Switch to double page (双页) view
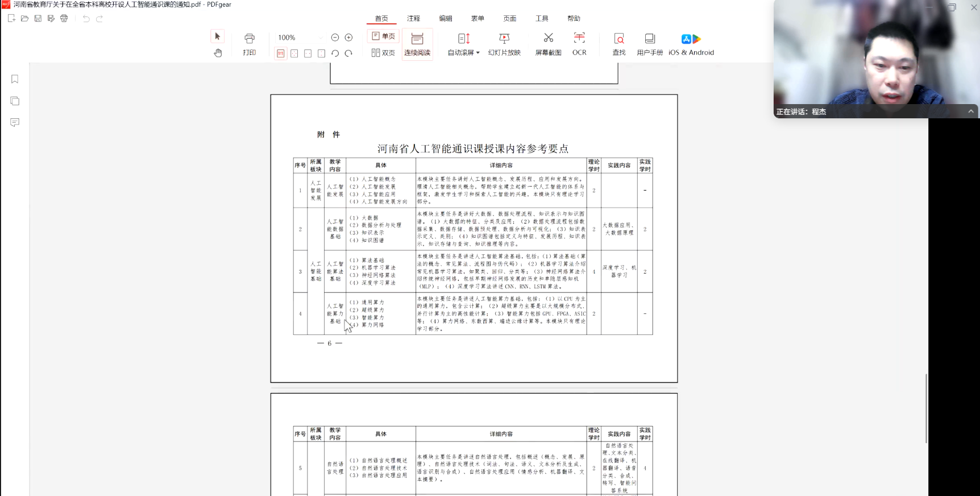Screen dimensions: 980x496 tap(384, 53)
